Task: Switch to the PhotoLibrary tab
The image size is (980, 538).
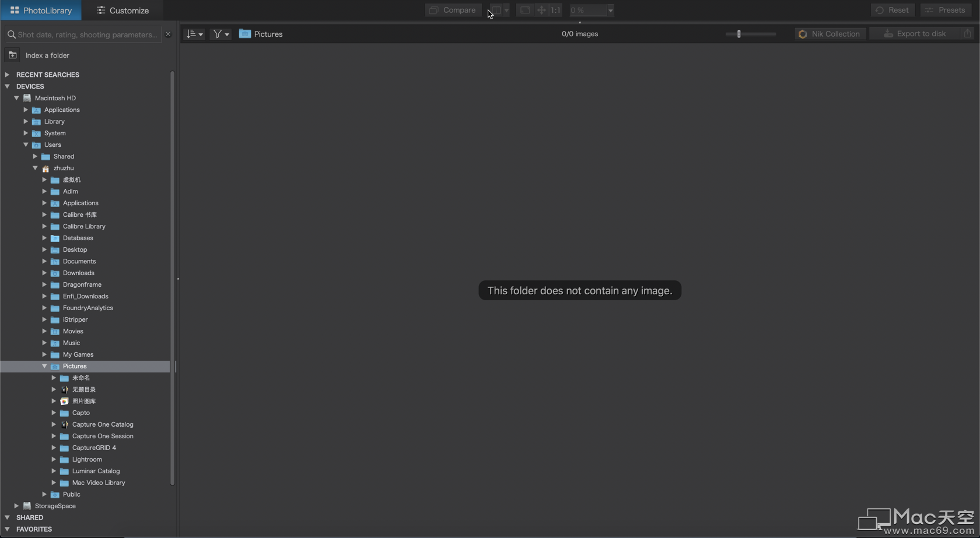Action: 41,10
